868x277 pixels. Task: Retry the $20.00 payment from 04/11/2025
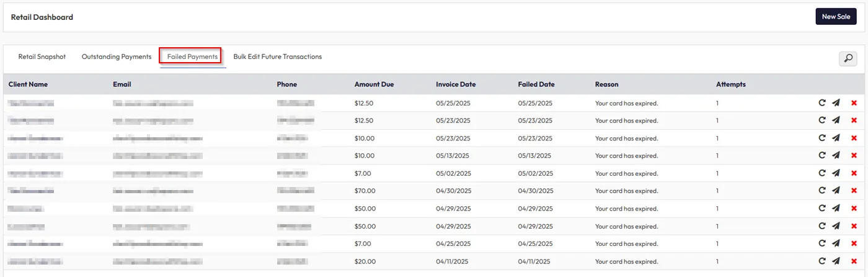821,261
